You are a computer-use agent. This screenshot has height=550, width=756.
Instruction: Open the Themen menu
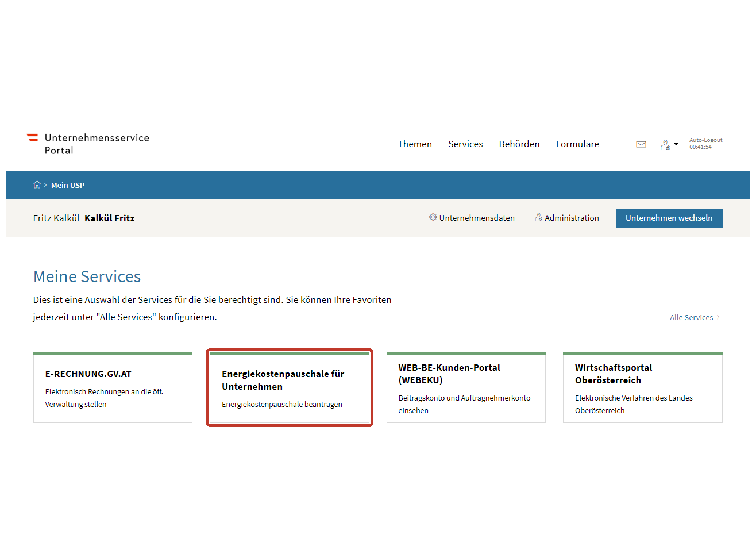415,144
